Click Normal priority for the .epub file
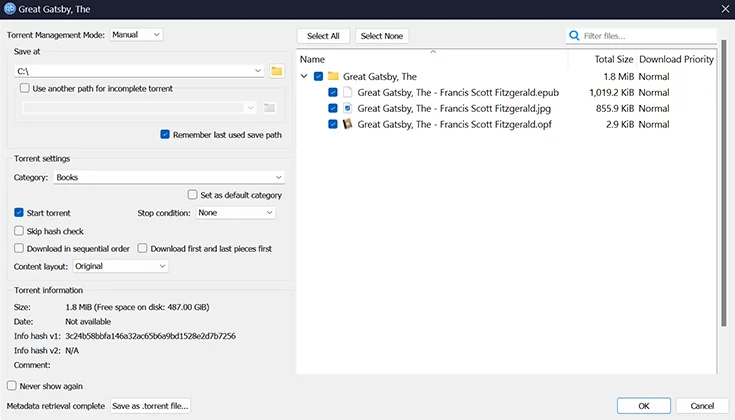The width and height of the screenshot is (735, 420). pos(654,92)
